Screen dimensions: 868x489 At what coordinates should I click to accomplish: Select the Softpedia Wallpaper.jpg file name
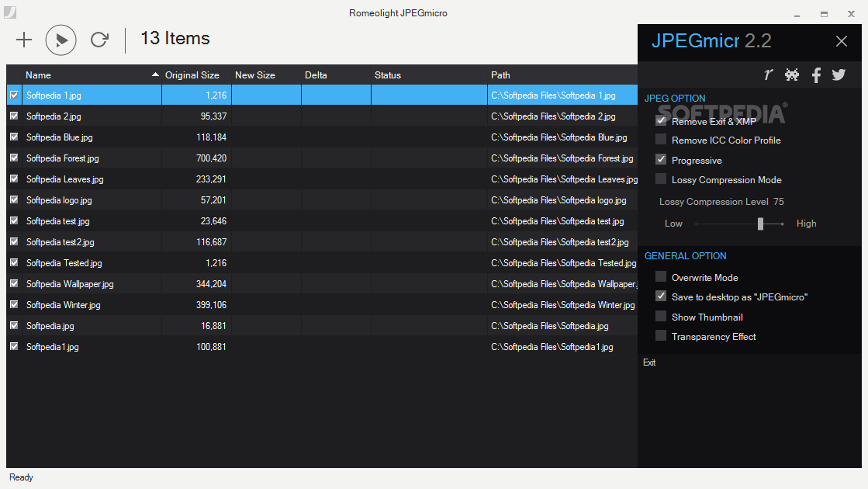[70, 283]
